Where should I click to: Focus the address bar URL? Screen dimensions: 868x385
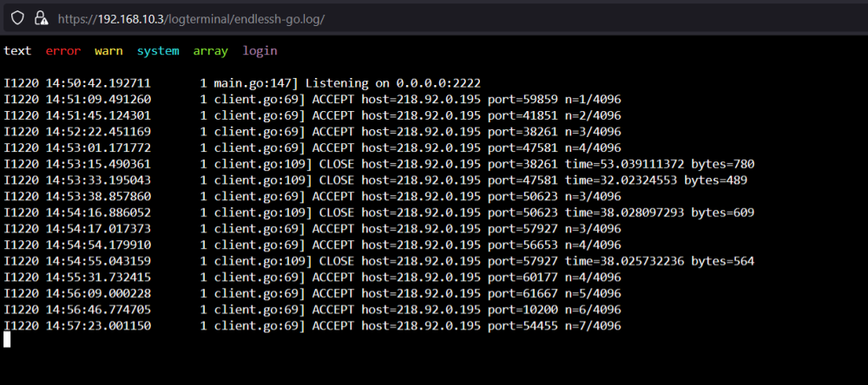(191, 19)
